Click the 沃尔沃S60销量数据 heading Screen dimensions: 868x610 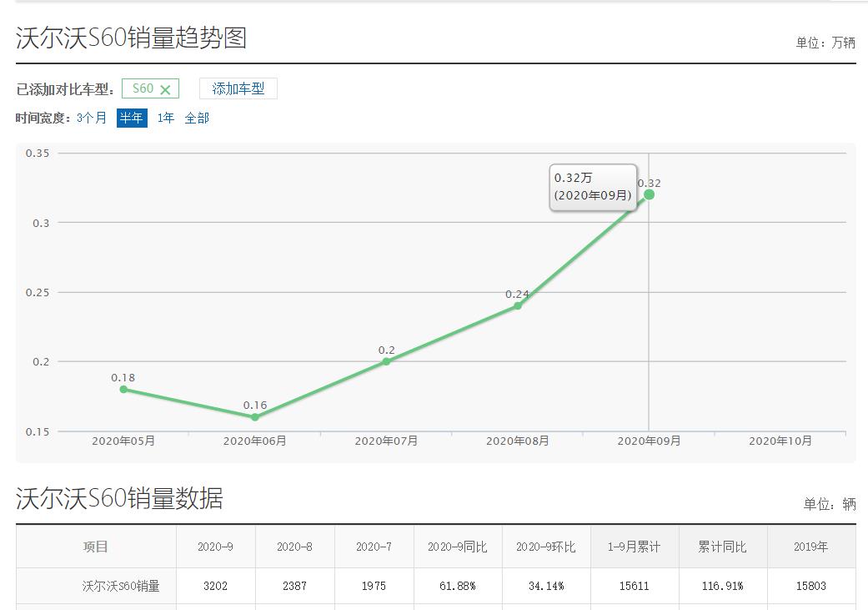119,498
